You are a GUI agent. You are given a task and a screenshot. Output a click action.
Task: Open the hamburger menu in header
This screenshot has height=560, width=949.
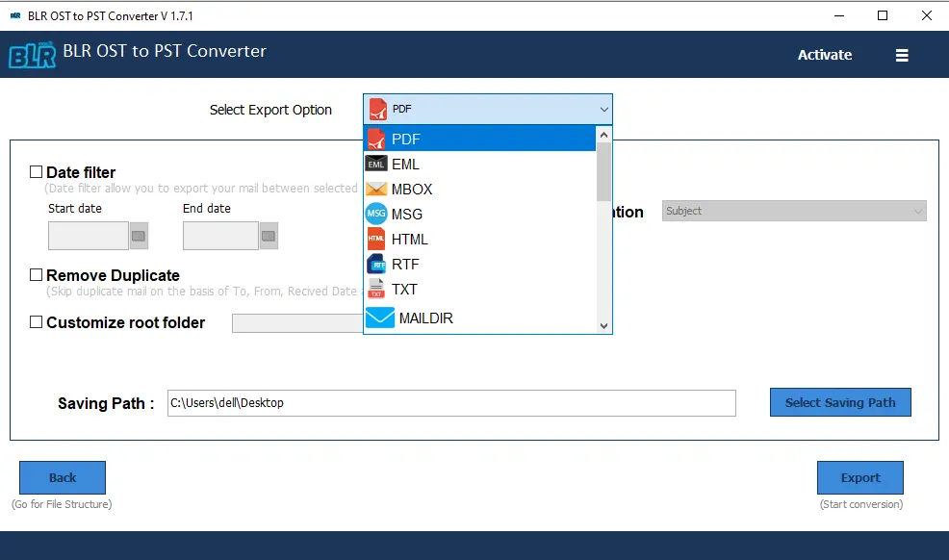point(902,55)
